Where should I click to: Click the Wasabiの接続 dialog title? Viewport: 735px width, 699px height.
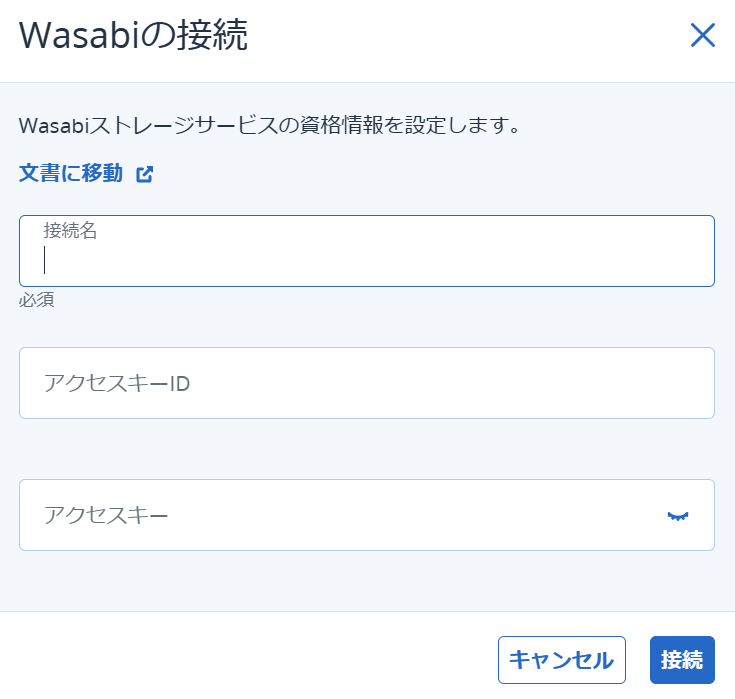point(133,35)
